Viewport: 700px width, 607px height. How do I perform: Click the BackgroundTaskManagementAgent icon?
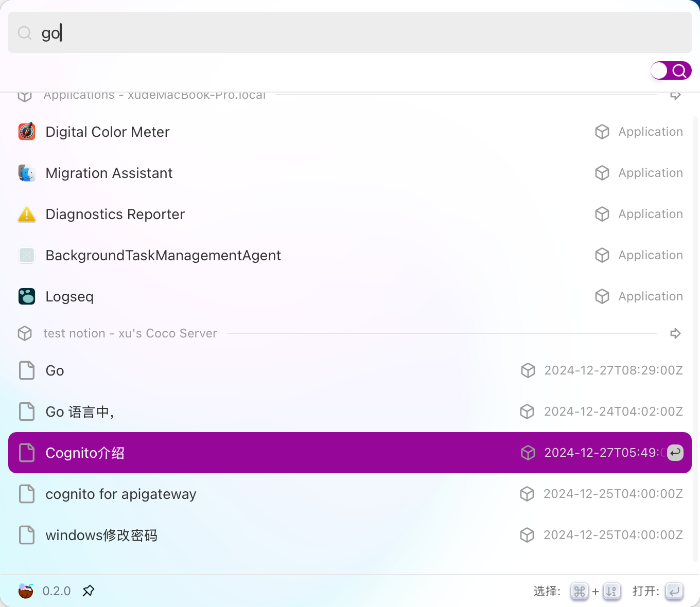tap(27, 255)
